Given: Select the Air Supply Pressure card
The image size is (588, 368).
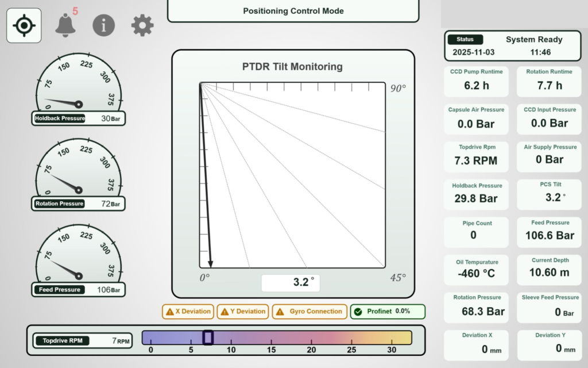Looking at the screenshot, I should pyautogui.click(x=549, y=156).
